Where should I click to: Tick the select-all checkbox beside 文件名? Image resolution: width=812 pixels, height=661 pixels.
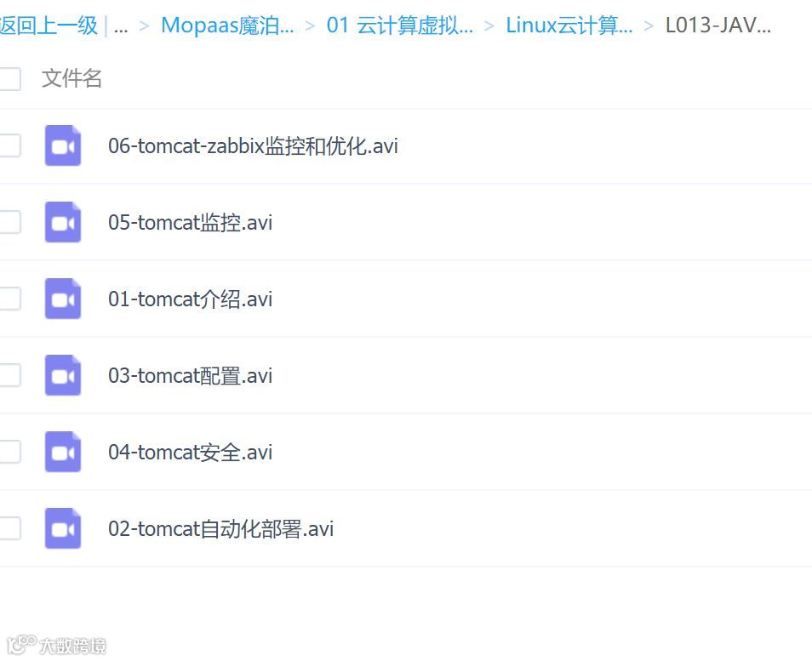pyautogui.click(x=10, y=79)
